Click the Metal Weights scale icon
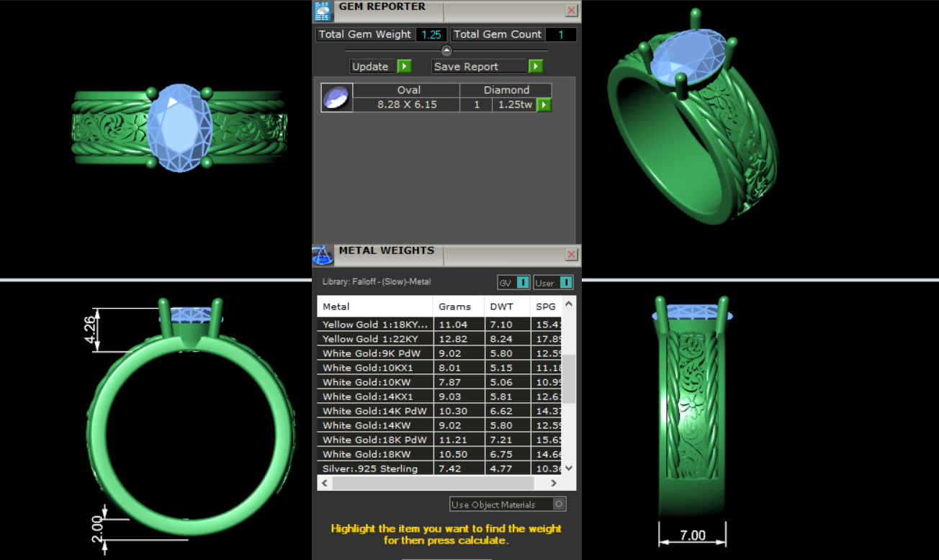This screenshot has width=939, height=560. (323, 256)
